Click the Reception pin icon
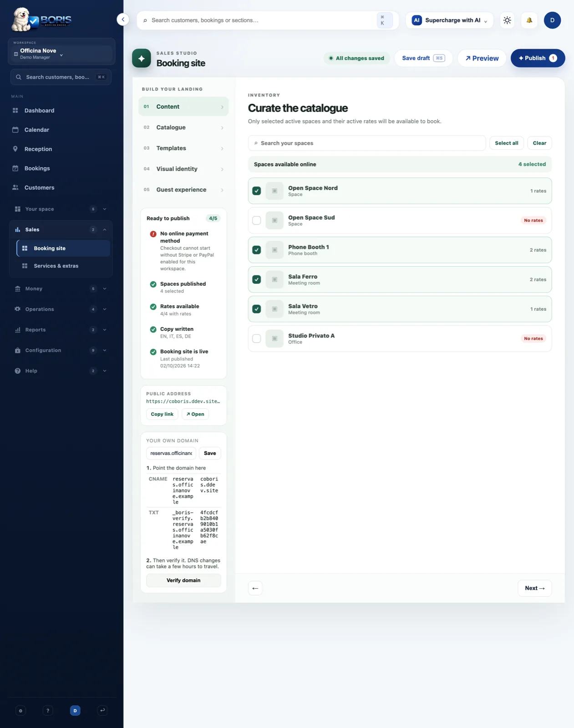The width and height of the screenshot is (574, 728). (15, 149)
